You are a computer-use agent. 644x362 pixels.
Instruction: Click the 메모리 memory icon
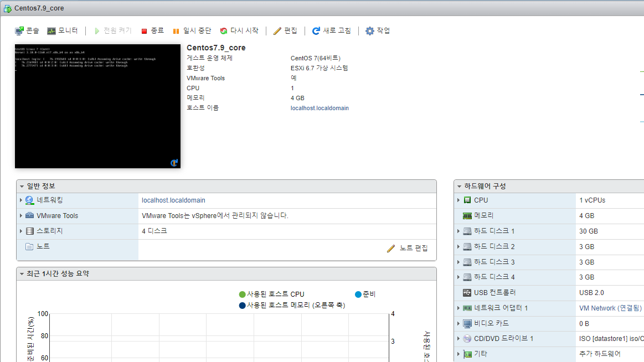(467, 215)
